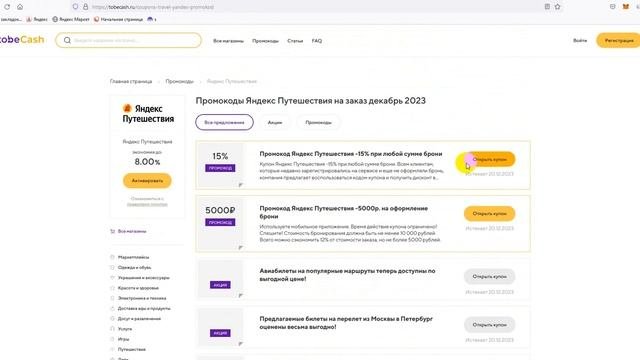Open coupon for the -5000р promo code
Image resolution: width=640 pixels, height=360 pixels.
pyautogui.click(x=489, y=213)
